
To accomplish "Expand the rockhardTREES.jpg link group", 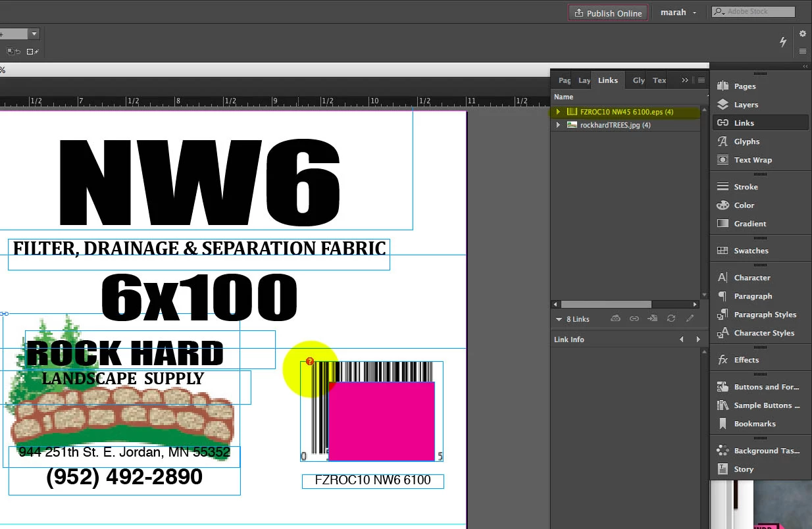I will point(559,125).
